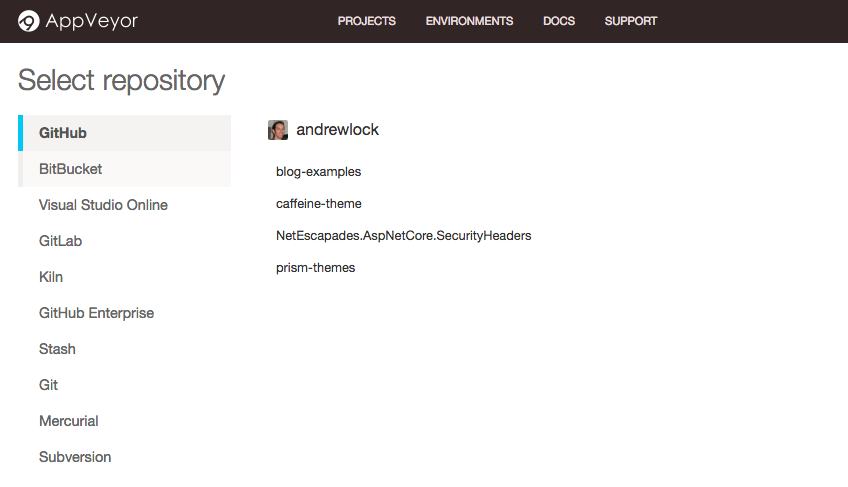Select the GitHub source tab
Screen dimensions: 848x487
[x=124, y=133]
